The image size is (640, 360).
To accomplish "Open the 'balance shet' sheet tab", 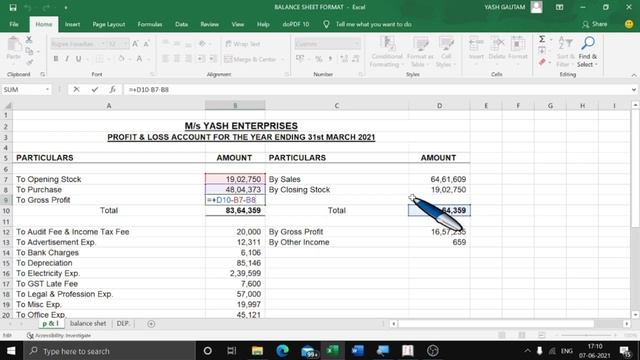I will pos(88,323).
